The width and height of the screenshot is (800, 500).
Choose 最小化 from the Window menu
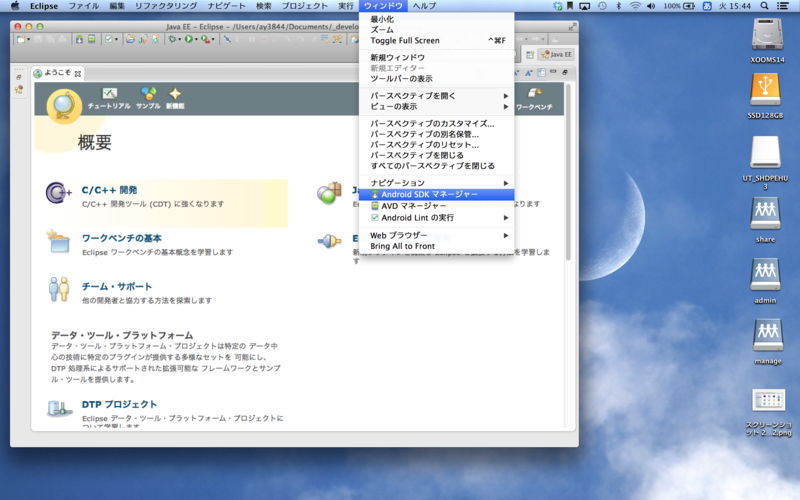436,19
